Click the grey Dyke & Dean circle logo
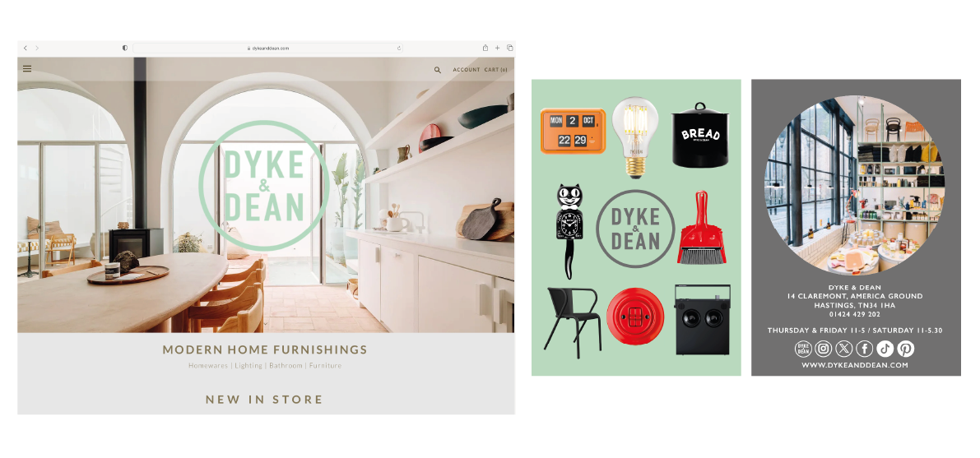Image resolution: width=980 pixels, height=458 pixels. (635, 229)
